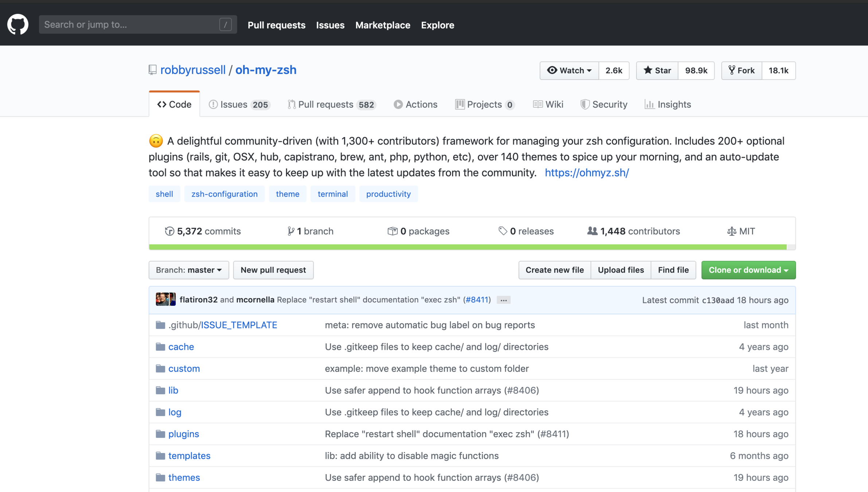
Task: Click the branch icon beside 1 branch
Action: [291, 231]
